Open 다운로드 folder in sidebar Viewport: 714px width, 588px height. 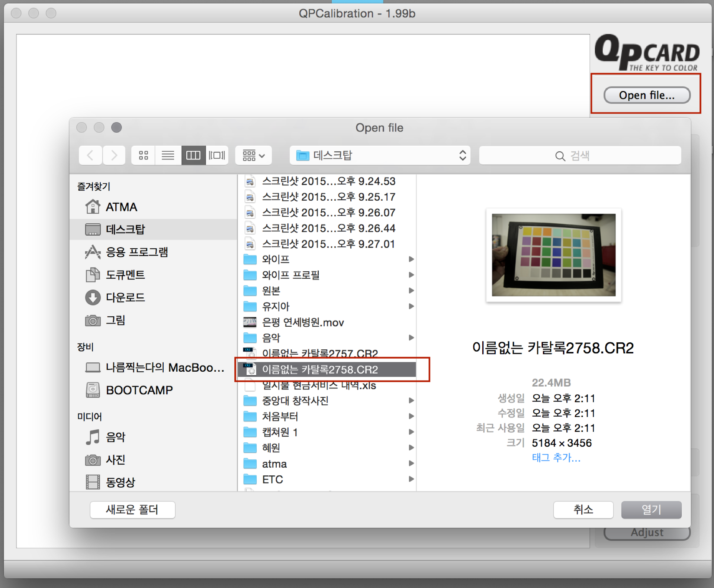point(125,297)
